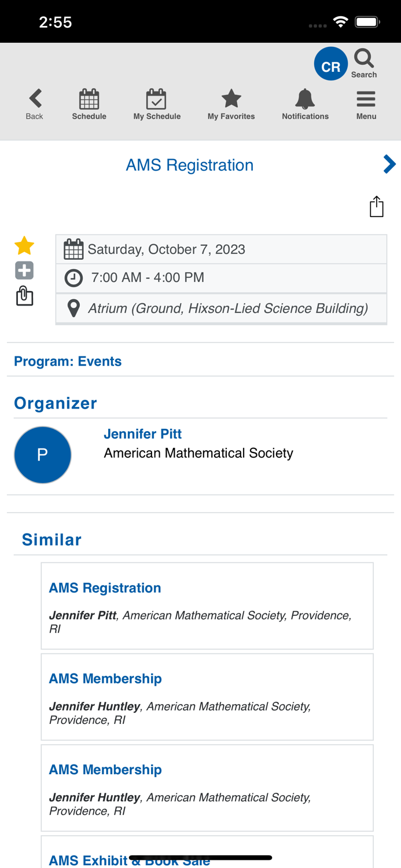Open My Schedule
The width and height of the screenshot is (401, 868).
(x=157, y=103)
